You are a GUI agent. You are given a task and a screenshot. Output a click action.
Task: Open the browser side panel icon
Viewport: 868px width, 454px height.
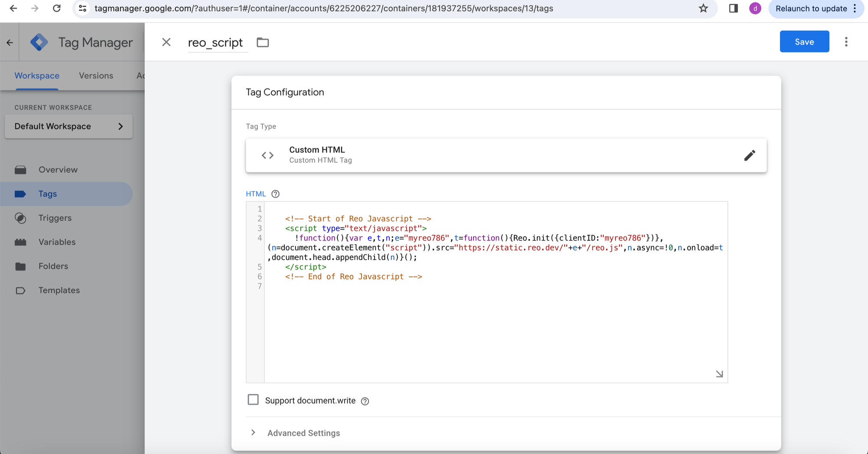[x=733, y=8]
